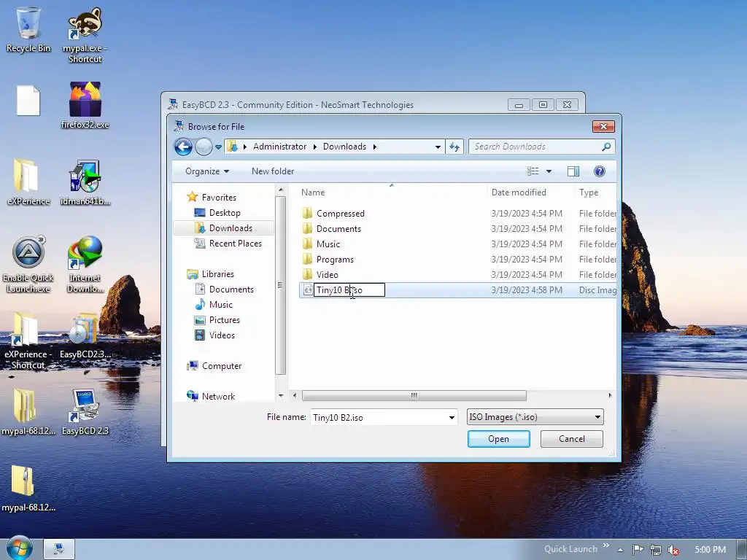The height and width of the screenshot is (560, 747).
Task: Open the Organize menu
Action: pyautogui.click(x=207, y=171)
